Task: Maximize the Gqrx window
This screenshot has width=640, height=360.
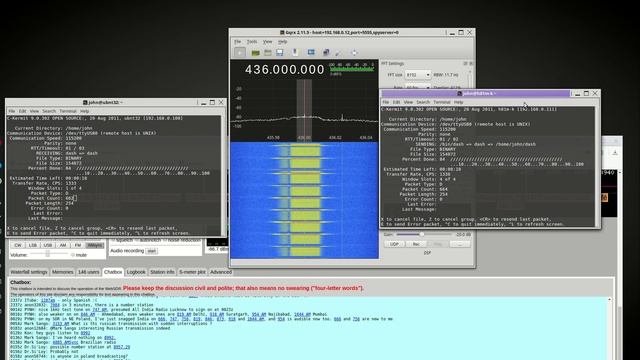Action: (x=461, y=32)
